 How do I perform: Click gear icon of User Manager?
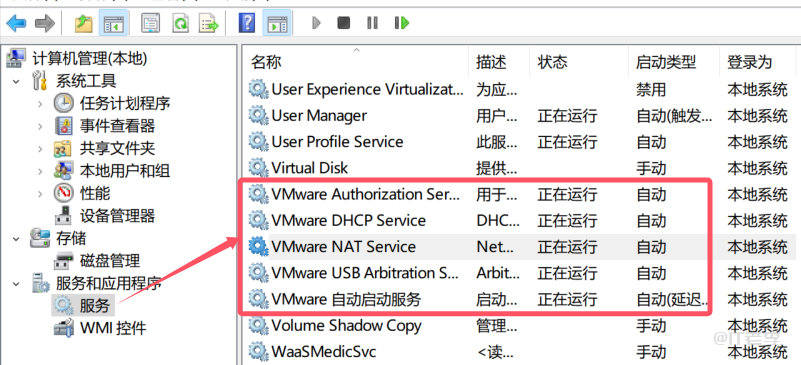pyautogui.click(x=258, y=115)
